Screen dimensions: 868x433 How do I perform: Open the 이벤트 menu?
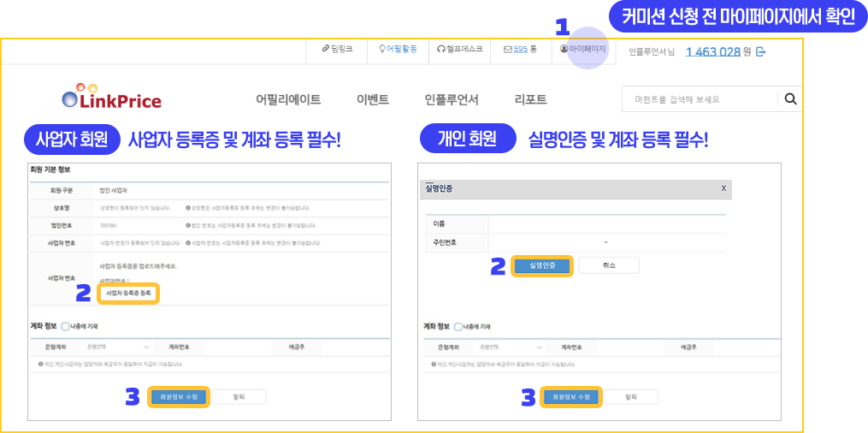pyautogui.click(x=373, y=99)
